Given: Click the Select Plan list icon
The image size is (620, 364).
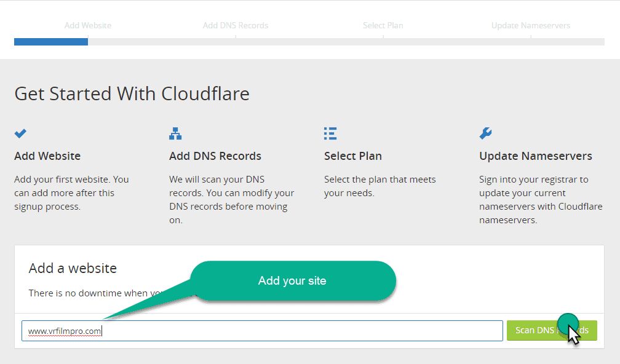Looking at the screenshot, I should 330,133.
